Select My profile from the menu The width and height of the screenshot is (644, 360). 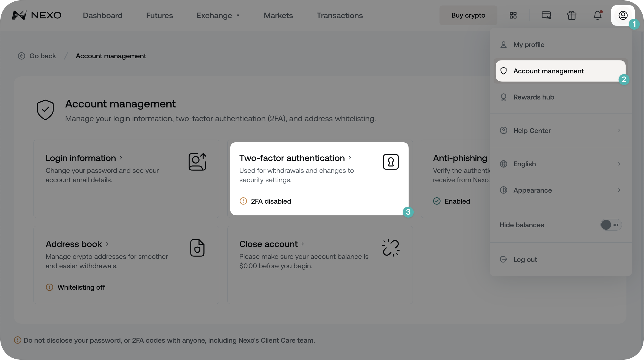(528, 44)
